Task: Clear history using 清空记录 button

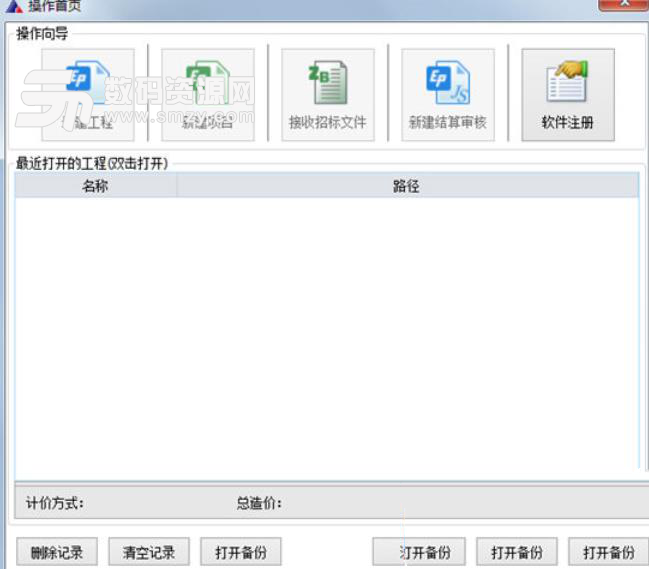Action: click(149, 552)
